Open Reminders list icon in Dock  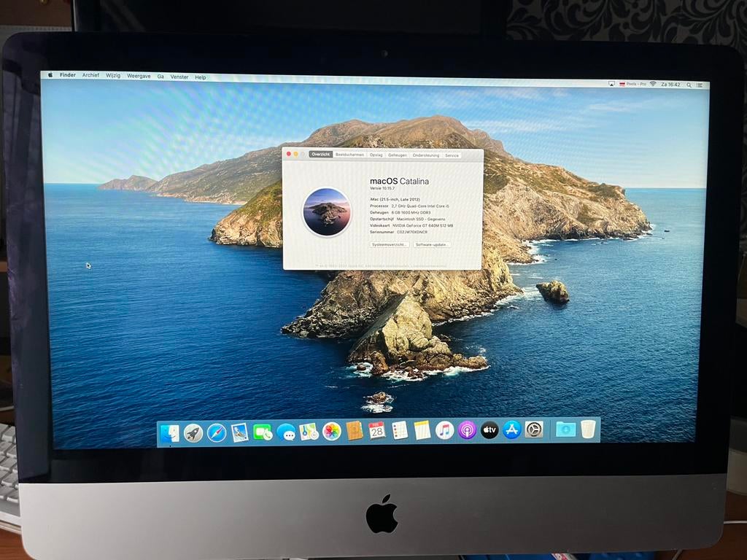pos(400,430)
